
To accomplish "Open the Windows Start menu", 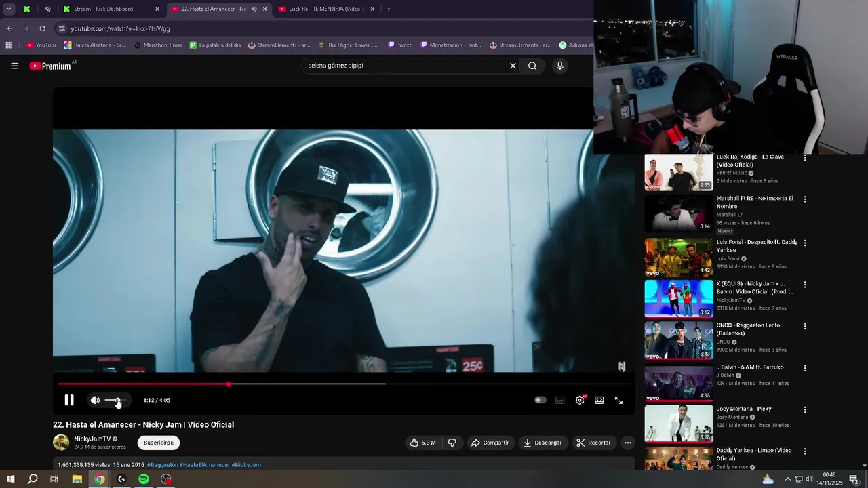I will pyautogui.click(x=10, y=479).
